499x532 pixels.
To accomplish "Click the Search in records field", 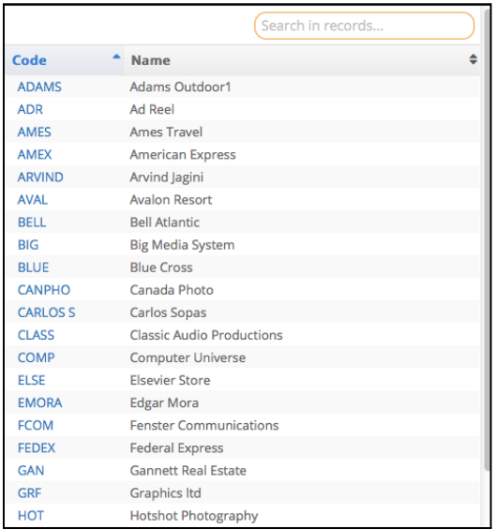I will click(x=364, y=26).
